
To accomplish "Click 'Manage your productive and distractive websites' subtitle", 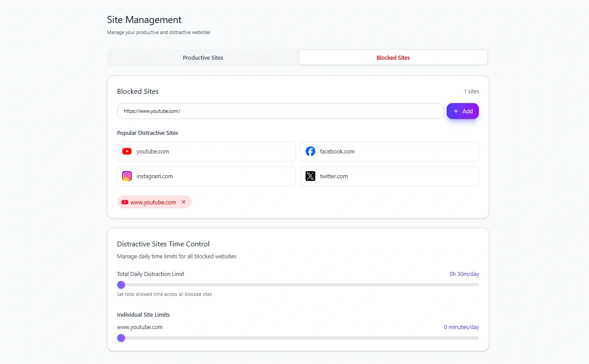I will tap(158, 32).
